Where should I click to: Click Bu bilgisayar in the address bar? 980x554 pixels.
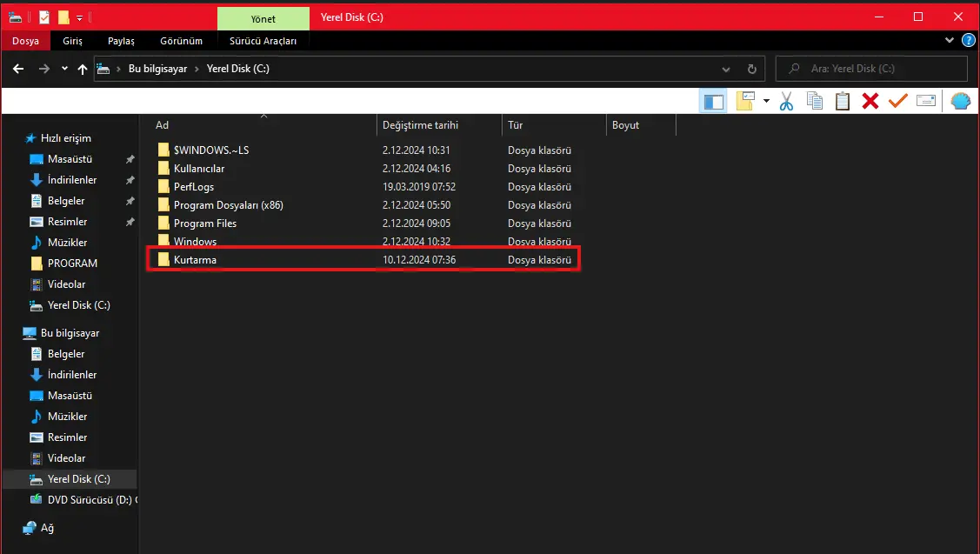coord(157,69)
